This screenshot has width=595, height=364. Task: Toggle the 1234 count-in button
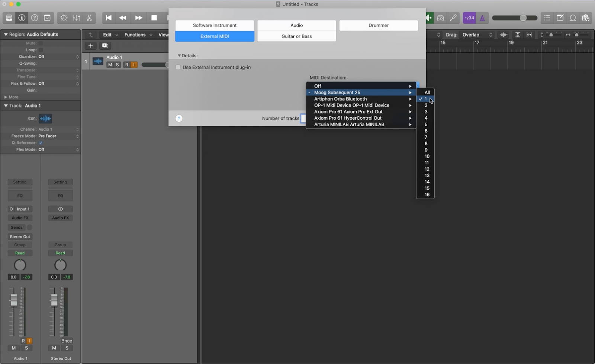[x=469, y=18]
